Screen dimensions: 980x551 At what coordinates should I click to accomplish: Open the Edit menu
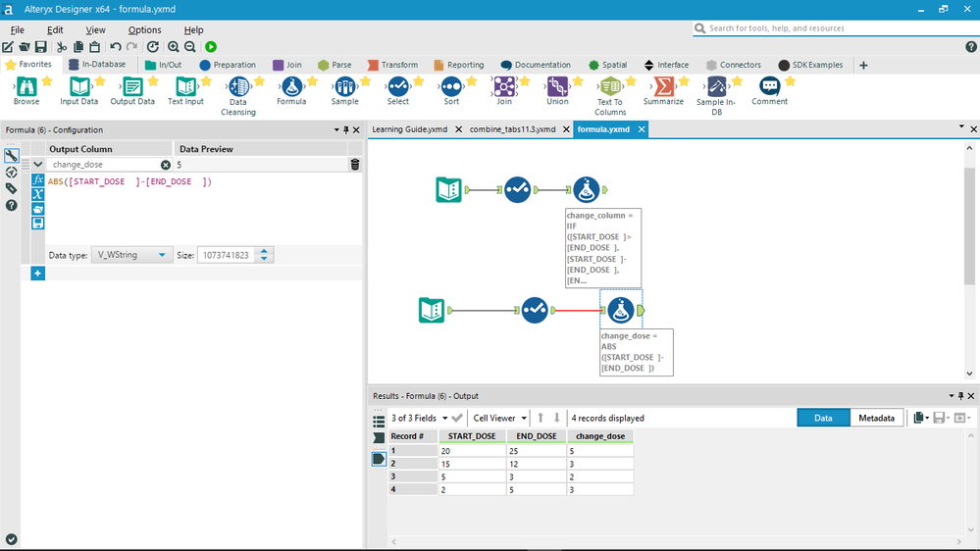coord(55,30)
